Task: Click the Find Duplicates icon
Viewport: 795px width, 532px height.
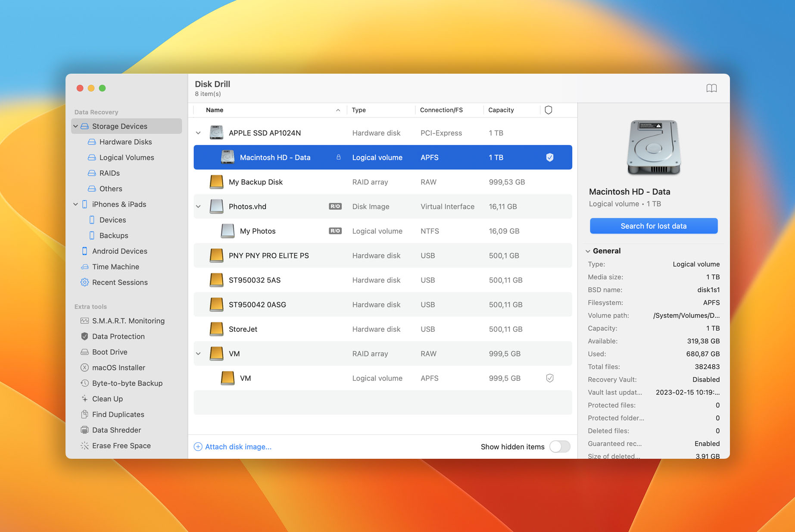Action: click(84, 414)
